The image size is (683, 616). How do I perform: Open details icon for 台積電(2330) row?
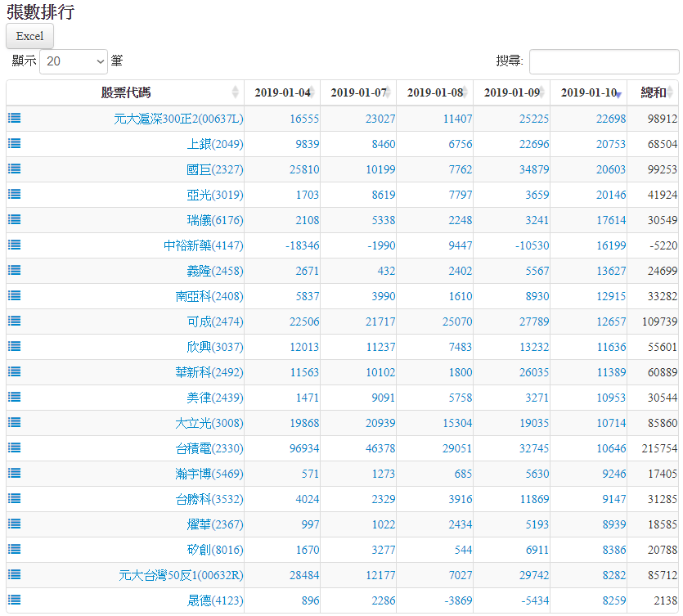pos(15,447)
